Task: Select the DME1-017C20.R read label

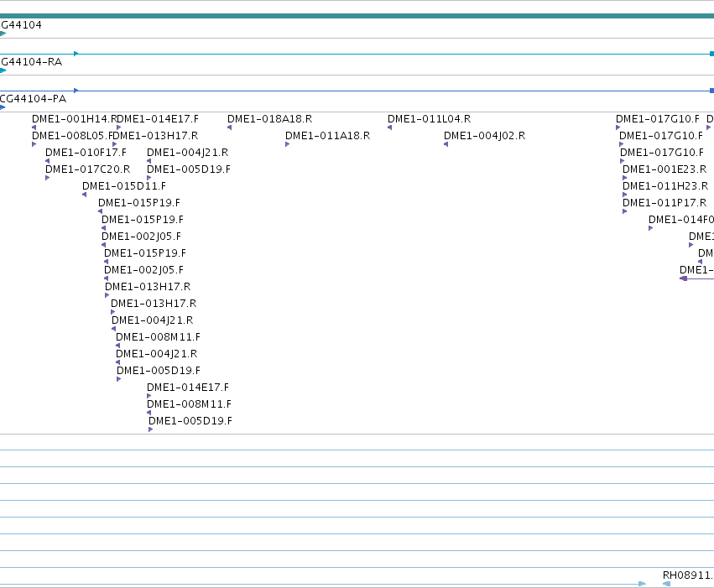Action: point(88,169)
